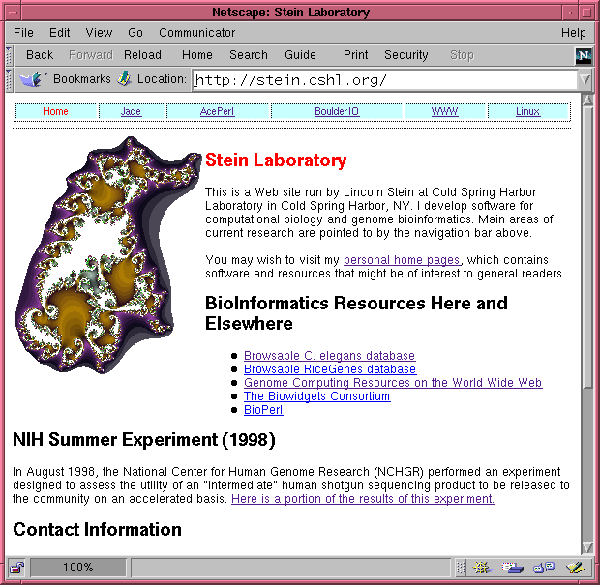Collapse the navigation toolbar using its left handle
This screenshot has height=585, width=600.
pos(7,56)
